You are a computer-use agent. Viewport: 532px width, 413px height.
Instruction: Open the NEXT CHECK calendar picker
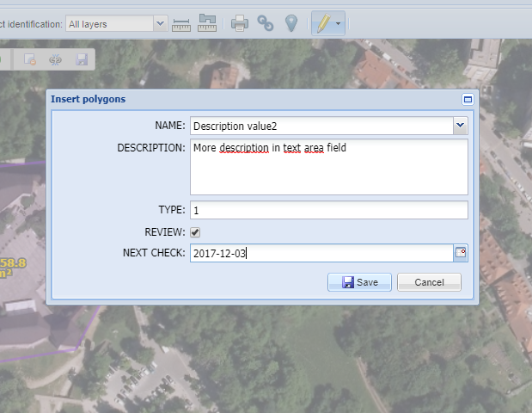coord(461,253)
